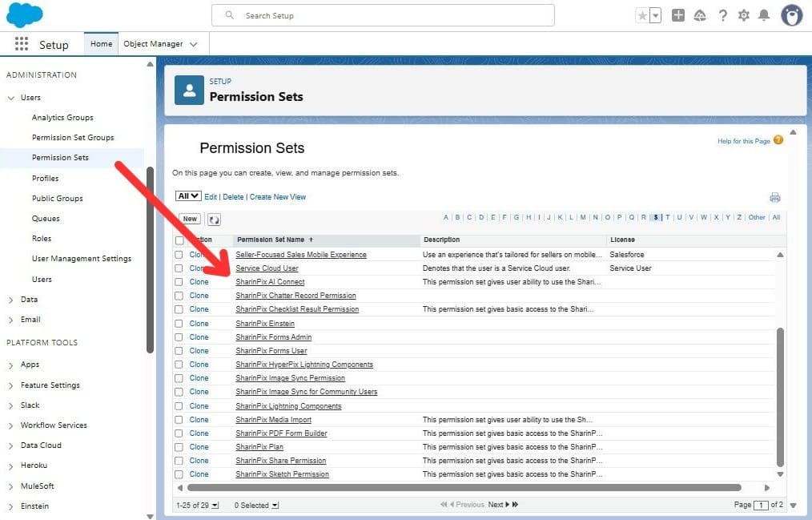Open Salesforce Help with the question mark icon
This screenshot has width=812, height=520.
click(x=722, y=15)
